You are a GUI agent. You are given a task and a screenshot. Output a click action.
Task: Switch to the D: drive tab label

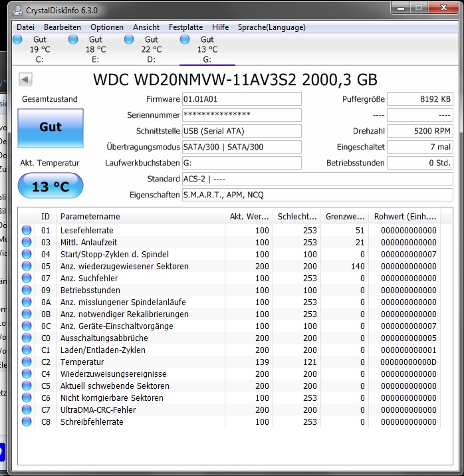coord(152,60)
